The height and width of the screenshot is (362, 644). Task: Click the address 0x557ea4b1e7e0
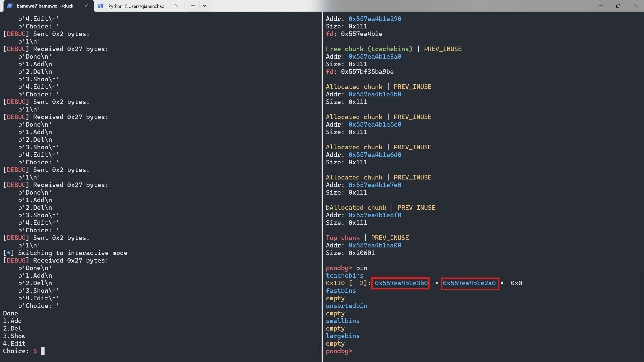point(375,185)
